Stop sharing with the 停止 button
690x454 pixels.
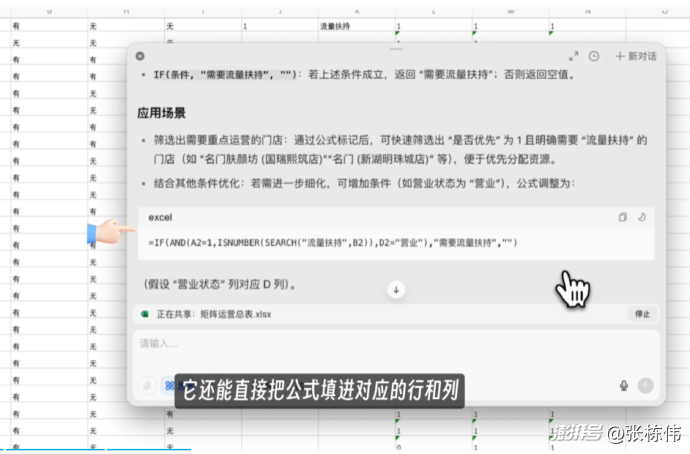(642, 314)
